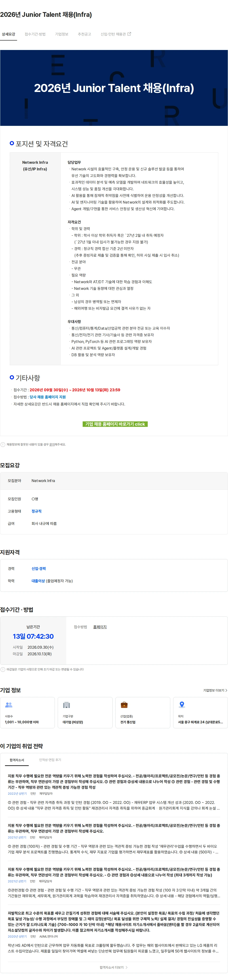Click the 문의 link in the notice
The height and width of the screenshot is (980, 228).
52,444
